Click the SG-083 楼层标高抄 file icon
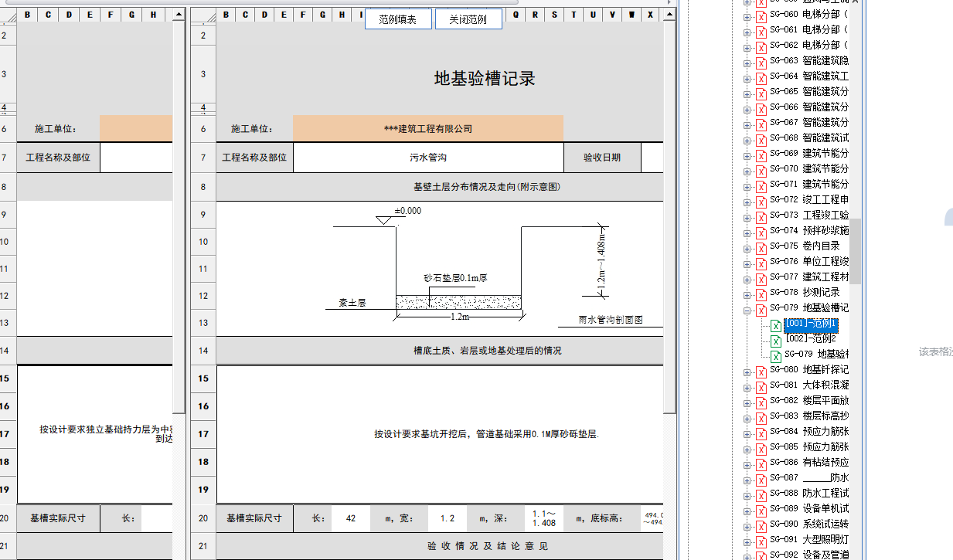Screen dimensions: 953x560 point(761,418)
